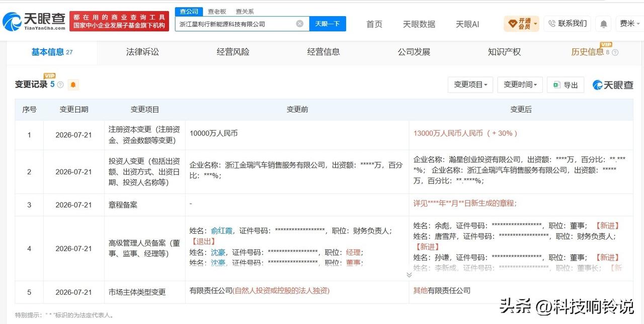Open 天眼AI in top navigation

click(467, 24)
